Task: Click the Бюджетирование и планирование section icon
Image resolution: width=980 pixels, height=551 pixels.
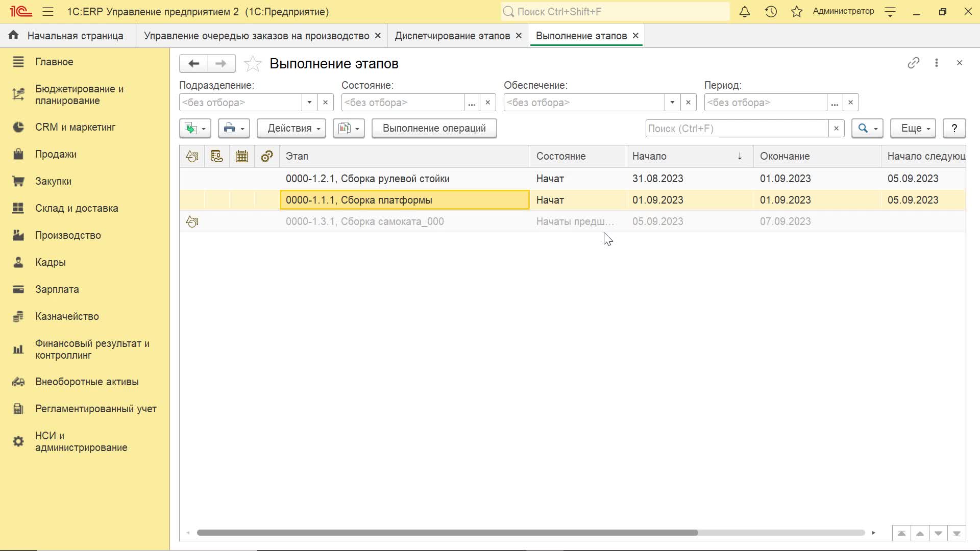Action: tap(18, 94)
